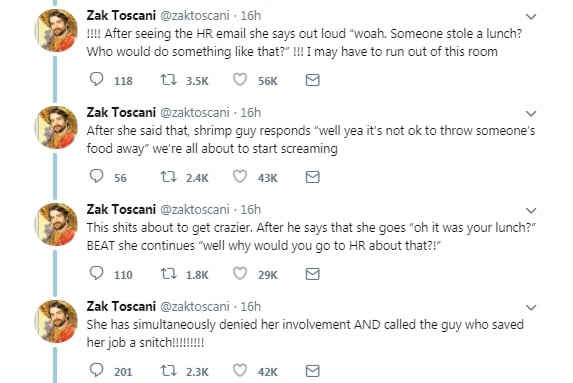Heart the tweet with 29K likes

[x=240, y=273]
